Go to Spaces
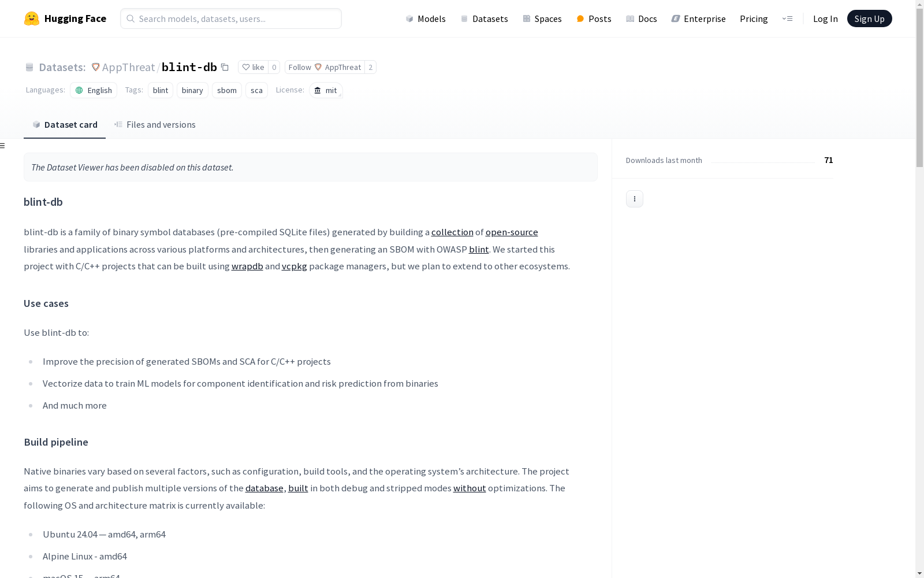This screenshot has height=578, width=924. click(x=542, y=18)
